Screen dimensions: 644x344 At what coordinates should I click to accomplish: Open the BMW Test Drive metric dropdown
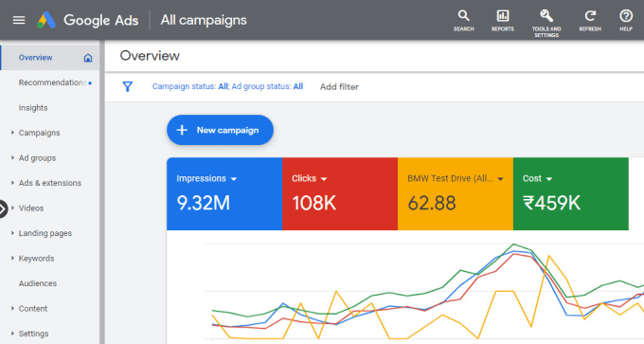click(500, 179)
